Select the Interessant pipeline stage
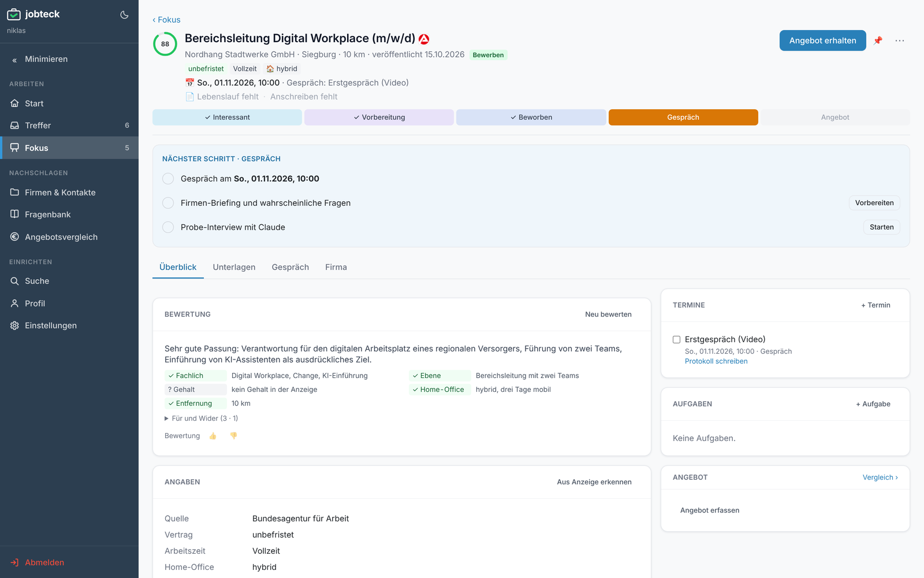This screenshot has width=924, height=578. point(227,117)
